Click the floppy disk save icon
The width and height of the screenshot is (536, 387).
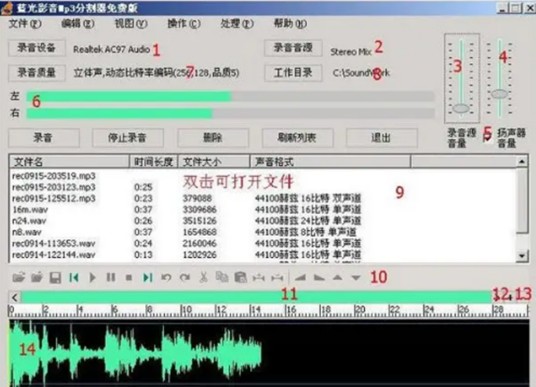(x=55, y=277)
